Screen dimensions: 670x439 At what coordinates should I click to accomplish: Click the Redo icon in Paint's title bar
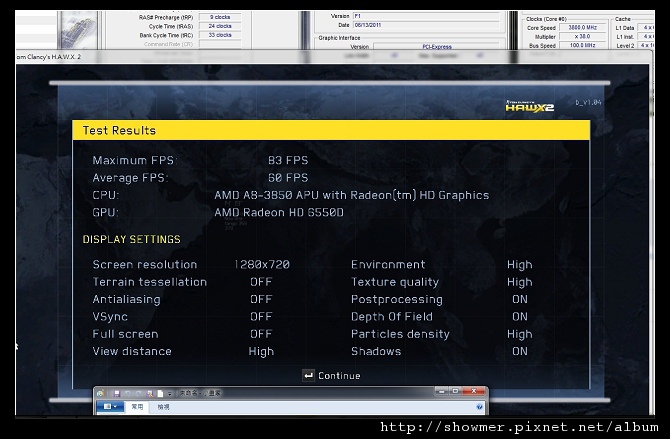click(x=138, y=393)
